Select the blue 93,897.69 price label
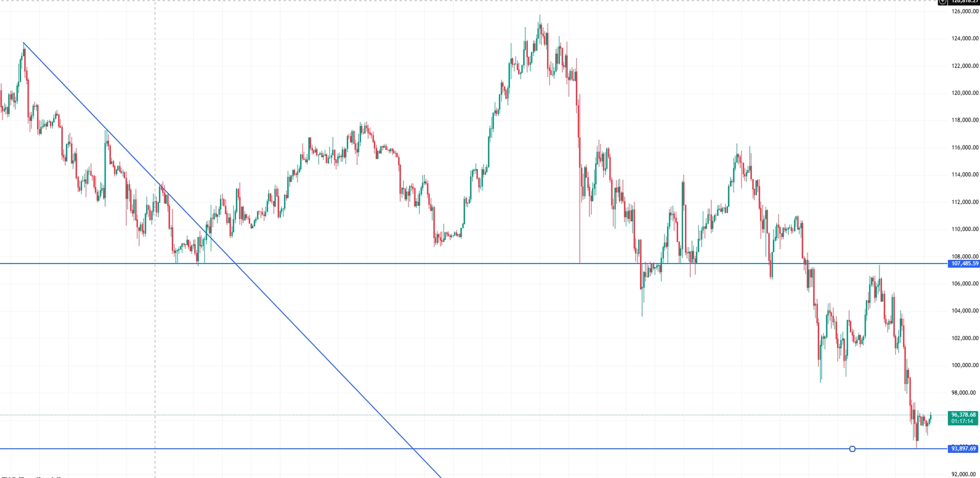Screen dimensions: 980x478 963,449
